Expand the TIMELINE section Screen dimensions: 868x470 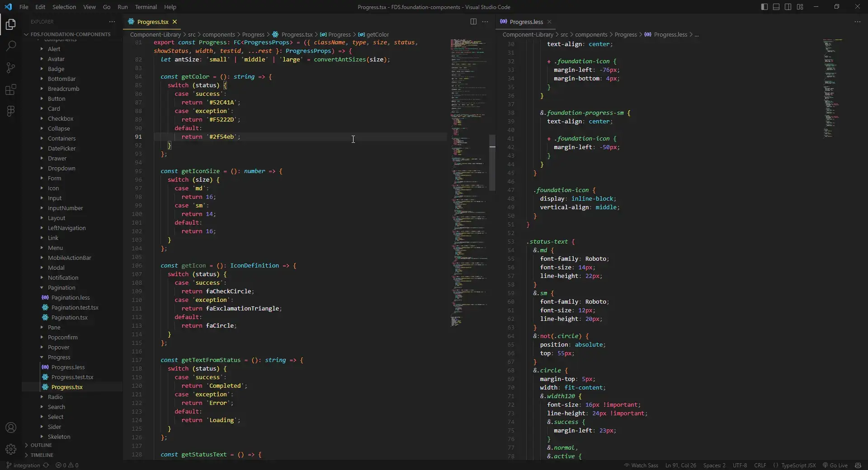pos(41,455)
